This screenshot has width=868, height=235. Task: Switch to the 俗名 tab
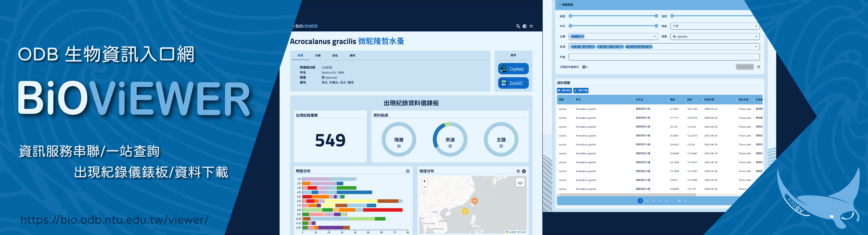[x=335, y=56]
